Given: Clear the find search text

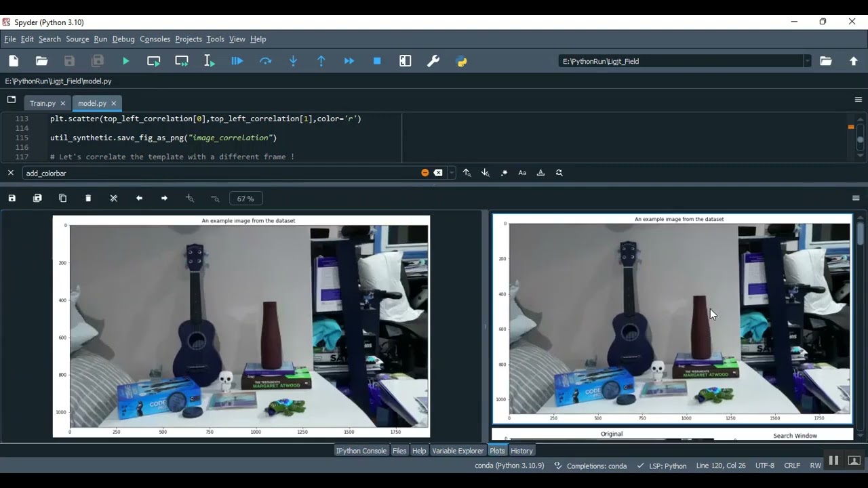Looking at the screenshot, I should (x=438, y=173).
